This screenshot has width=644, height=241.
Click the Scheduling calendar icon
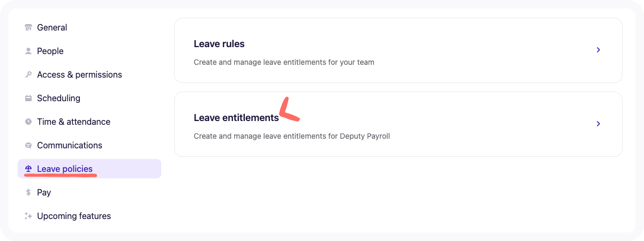click(x=28, y=99)
